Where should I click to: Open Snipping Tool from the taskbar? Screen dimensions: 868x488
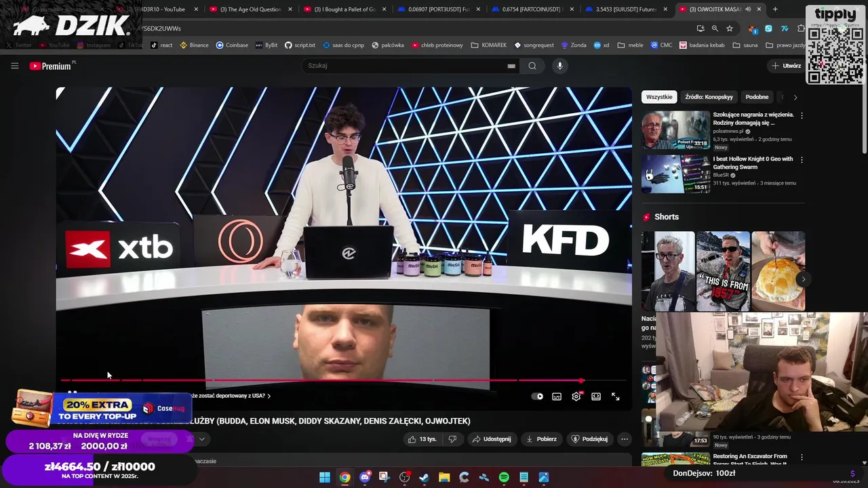point(384,477)
